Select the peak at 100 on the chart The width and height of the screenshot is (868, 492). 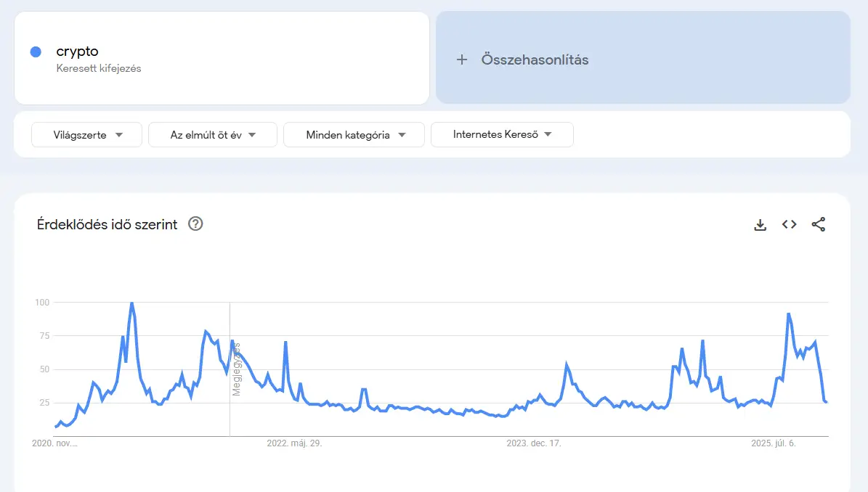pyautogui.click(x=131, y=303)
